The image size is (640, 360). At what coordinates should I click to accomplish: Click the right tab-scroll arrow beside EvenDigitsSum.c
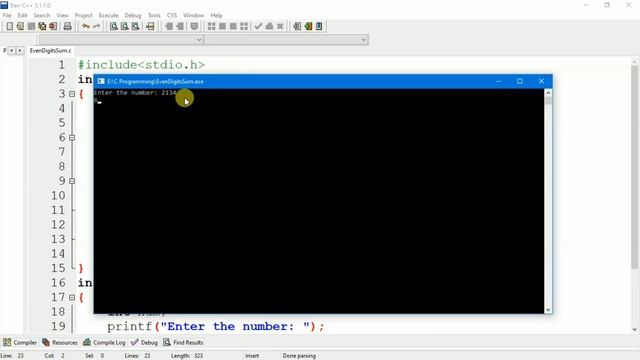19,51
